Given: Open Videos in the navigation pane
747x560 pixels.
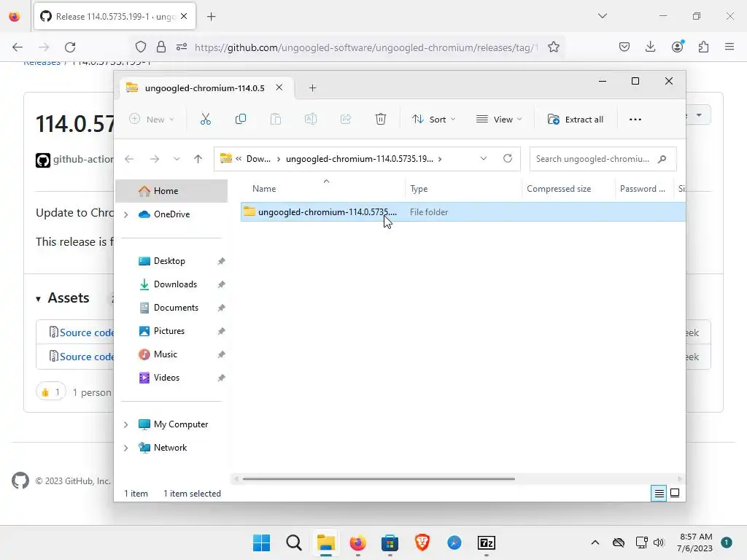Looking at the screenshot, I should 166,378.
